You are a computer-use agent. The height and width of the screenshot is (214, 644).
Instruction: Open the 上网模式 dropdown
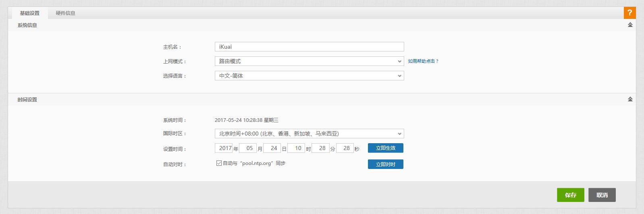(x=309, y=61)
